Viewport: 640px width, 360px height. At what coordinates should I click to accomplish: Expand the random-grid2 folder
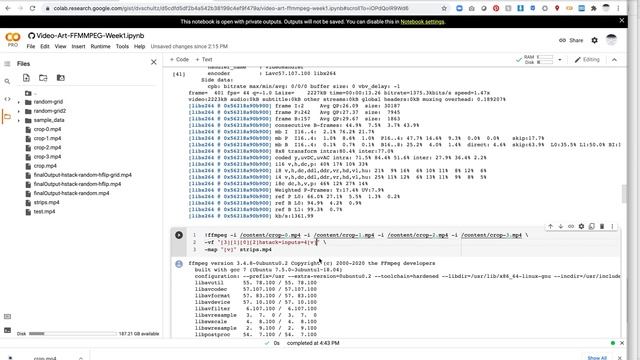18,111
